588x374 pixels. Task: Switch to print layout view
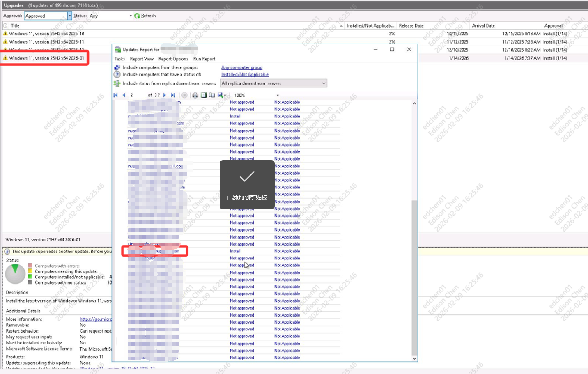(204, 95)
